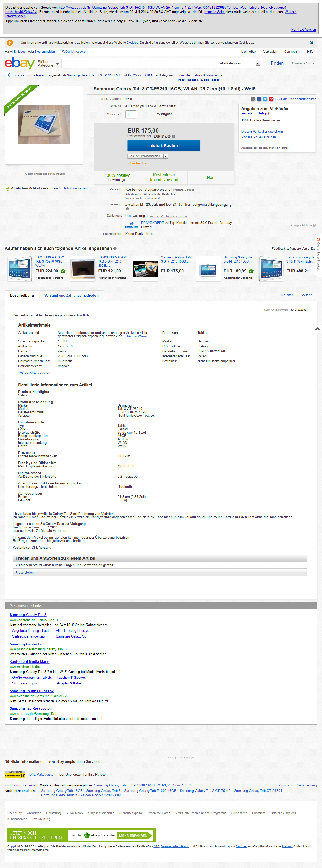322x868 pixels.
Task: Open the WOW! Angebote link
Action: [x=74, y=52]
